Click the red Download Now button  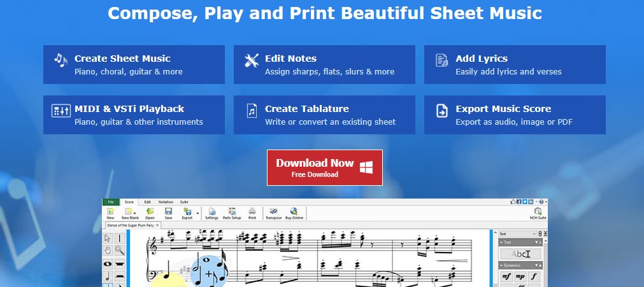324,167
